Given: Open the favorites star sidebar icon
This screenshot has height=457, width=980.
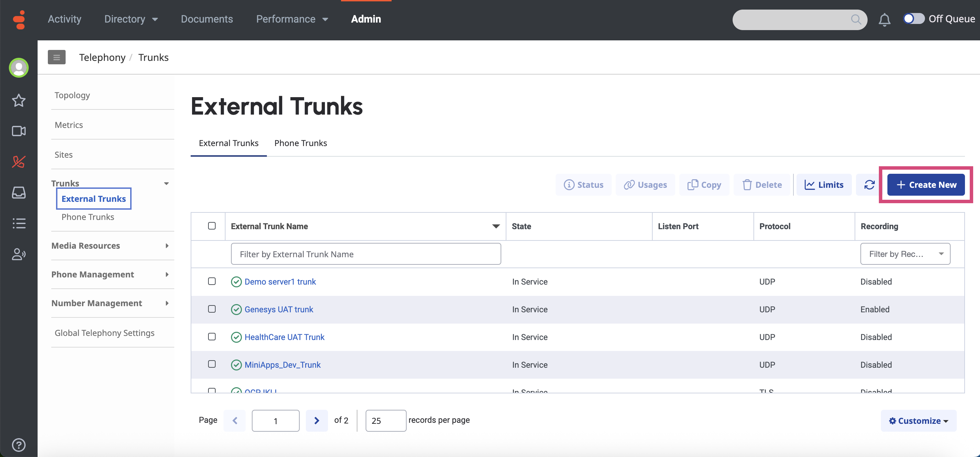Looking at the screenshot, I should 19,101.
